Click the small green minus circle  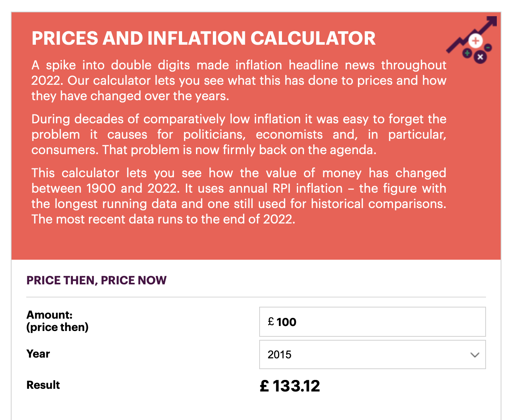click(488, 47)
